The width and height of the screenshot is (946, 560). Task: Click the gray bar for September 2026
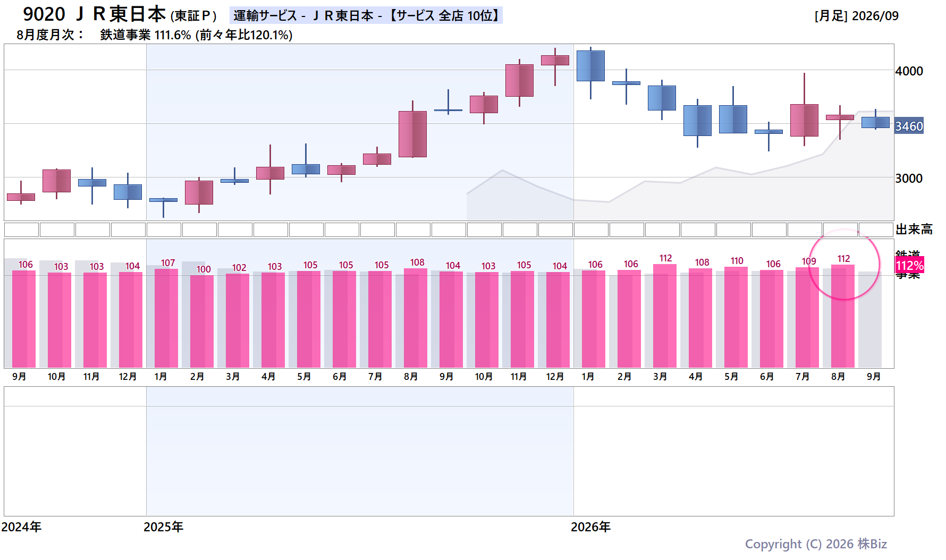pyautogui.click(x=870, y=320)
